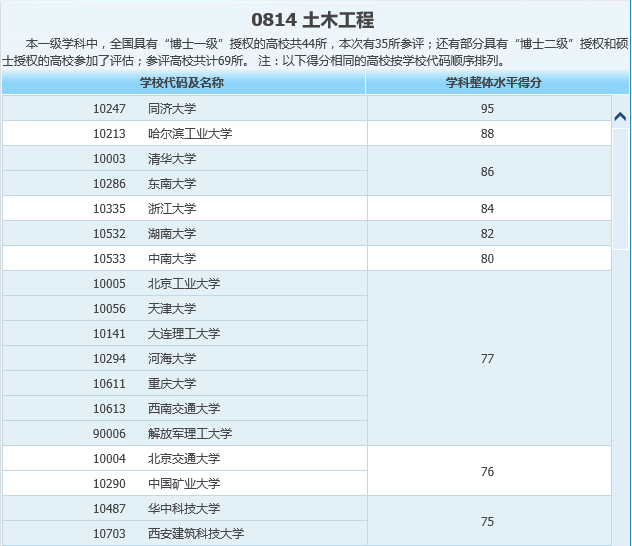Click the title 0814 土木工程
This screenshot has width=632, height=546.
tap(313, 20)
